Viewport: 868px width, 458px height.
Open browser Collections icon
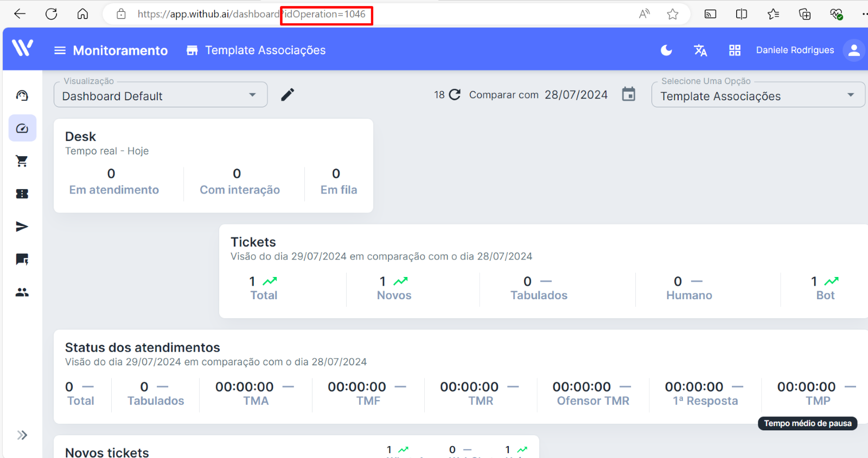tap(805, 14)
